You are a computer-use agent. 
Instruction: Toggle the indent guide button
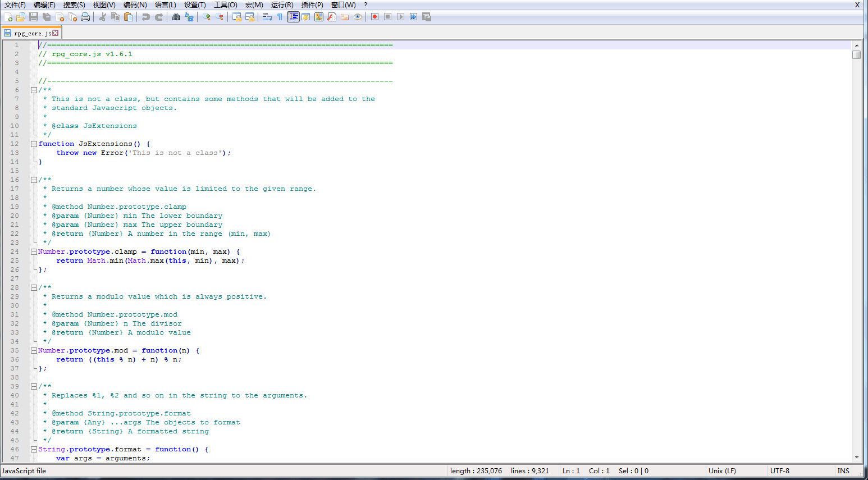(x=293, y=17)
